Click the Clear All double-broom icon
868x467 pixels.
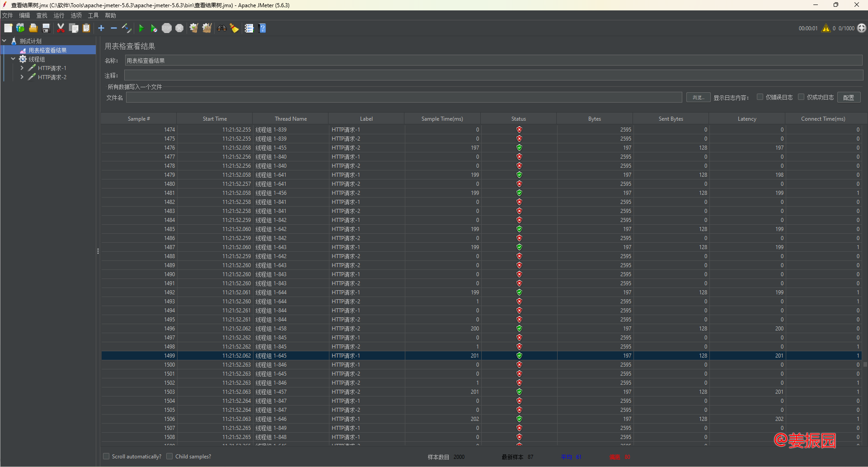tap(207, 28)
